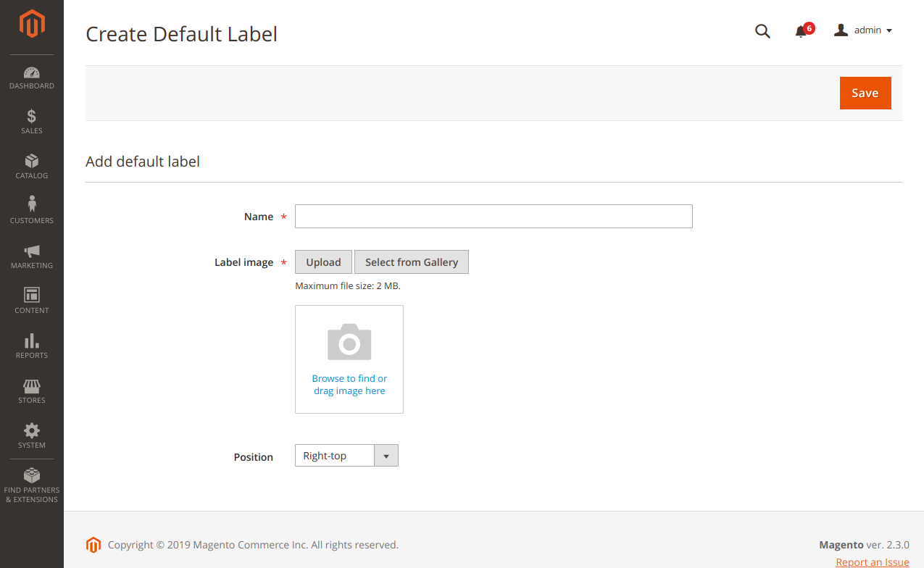
Task: Click the footer Magento logo
Action: point(93,545)
